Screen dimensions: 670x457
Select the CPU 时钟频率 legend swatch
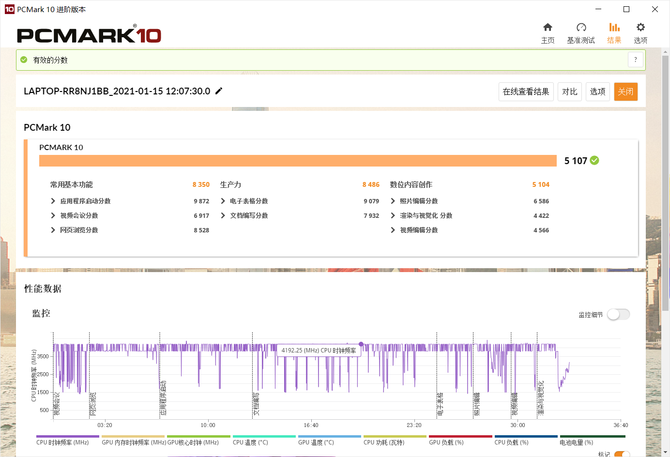68,436
